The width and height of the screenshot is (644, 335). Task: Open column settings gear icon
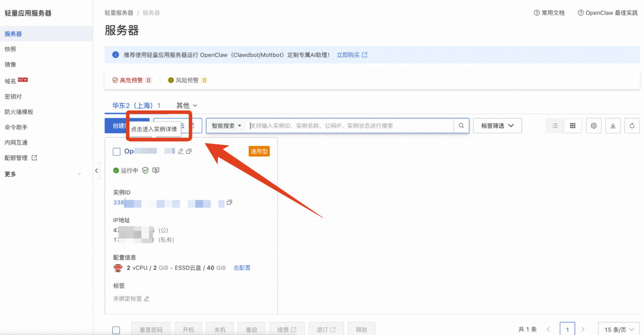594,126
